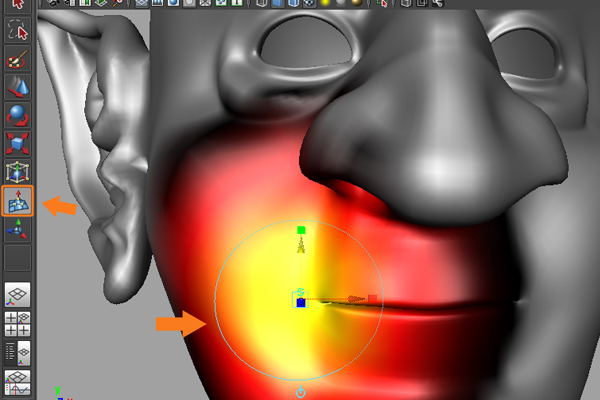Select the highlighted Soft Modification tool
Screen dimensions: 600x400
pos(18,201)
